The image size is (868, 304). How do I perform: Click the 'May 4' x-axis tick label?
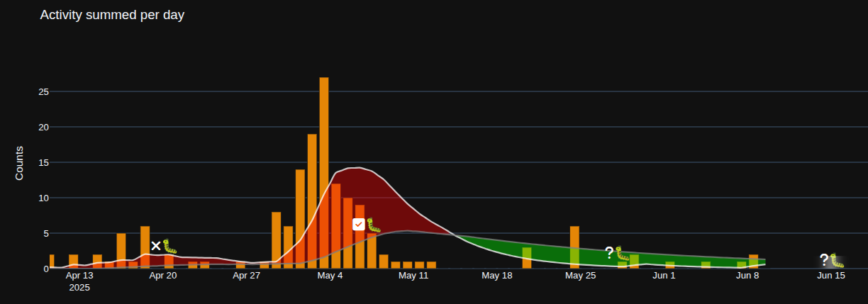coord(330,276)
